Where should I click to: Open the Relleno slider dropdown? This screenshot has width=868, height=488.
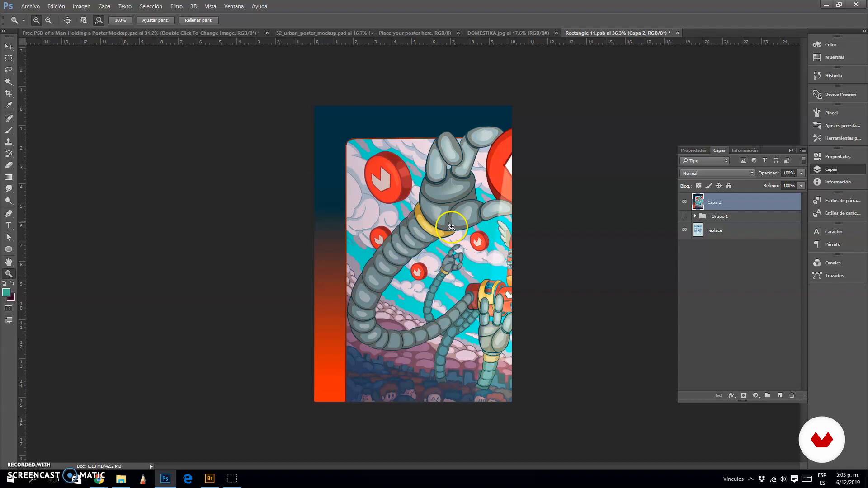pos(801,186)
